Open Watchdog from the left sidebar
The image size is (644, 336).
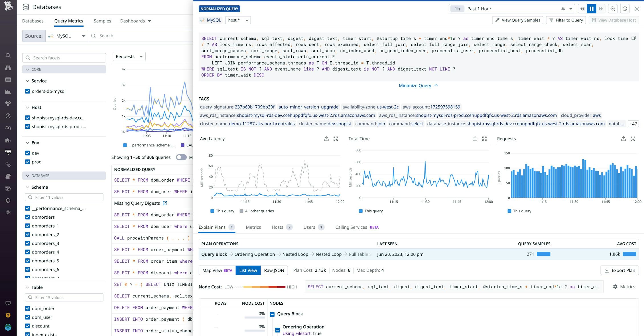coord(8,67)
